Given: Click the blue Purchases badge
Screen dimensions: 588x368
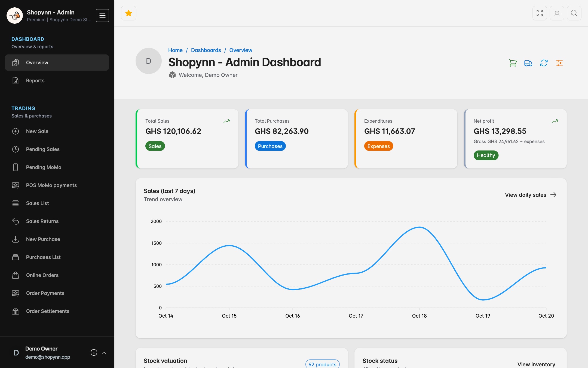Looking at the screenshot, I should (270, 146).
